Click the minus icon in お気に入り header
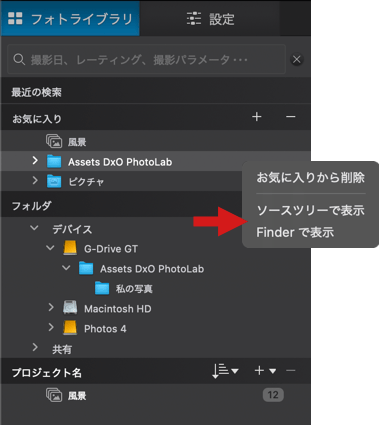The height and width of the screenshot is (425, 379). [x=290, y=117]
